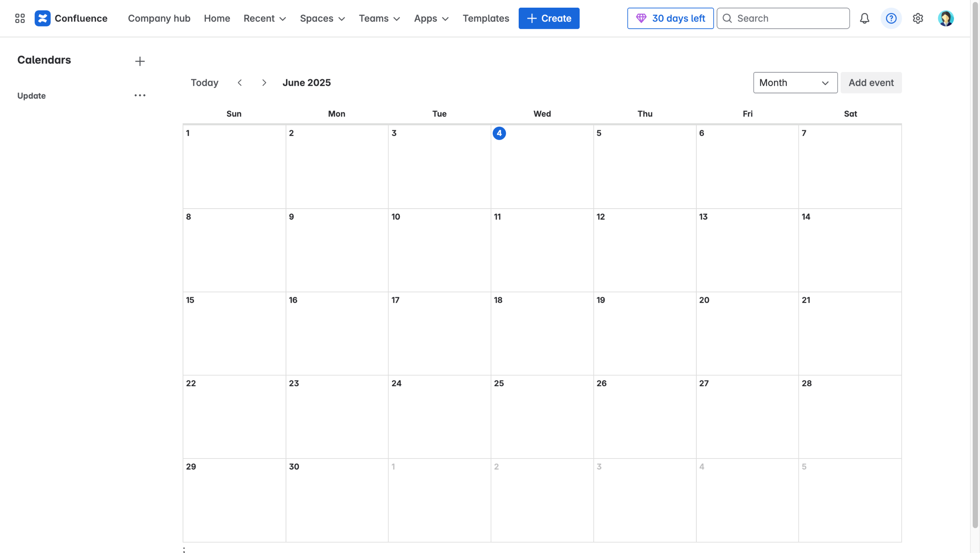Image resolution: width=980 pixels, height=553 pixels.
Task: Select June 28 cell
Action: 850,417
